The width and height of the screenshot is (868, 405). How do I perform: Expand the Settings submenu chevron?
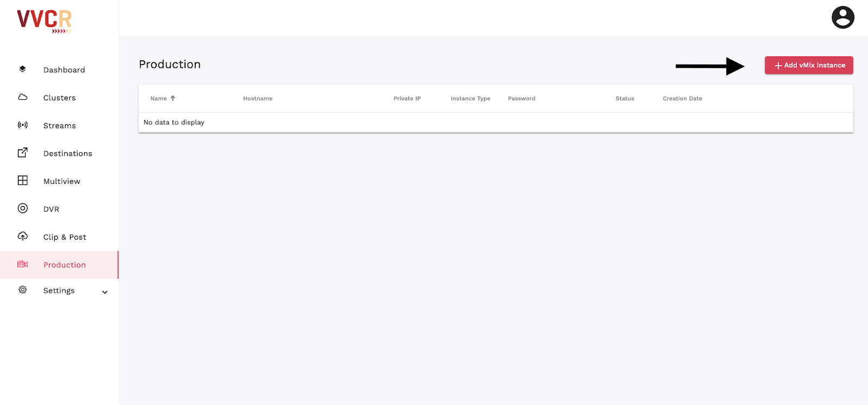point(105,292)
